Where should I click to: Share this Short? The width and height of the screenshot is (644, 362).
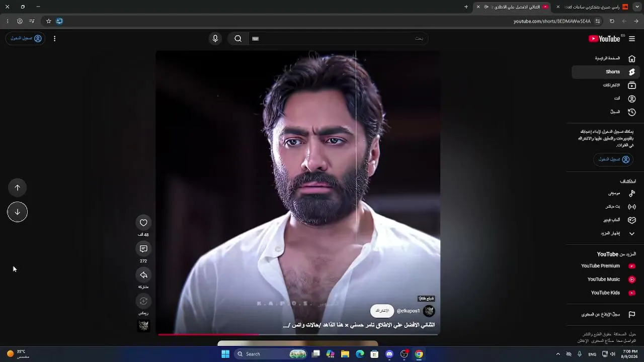pos(143,275)
